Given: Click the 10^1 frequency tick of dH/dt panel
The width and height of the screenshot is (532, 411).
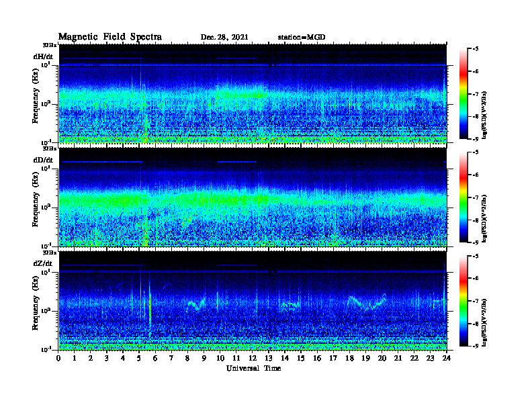Looking at the screenshot, I should [46, 64].
